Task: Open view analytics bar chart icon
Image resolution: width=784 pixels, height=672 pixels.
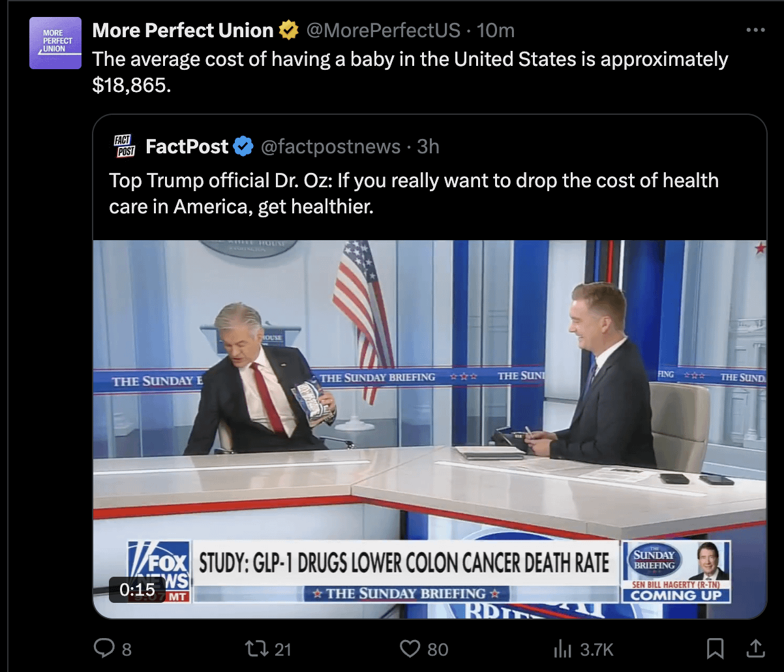Action: coord(562,648)
